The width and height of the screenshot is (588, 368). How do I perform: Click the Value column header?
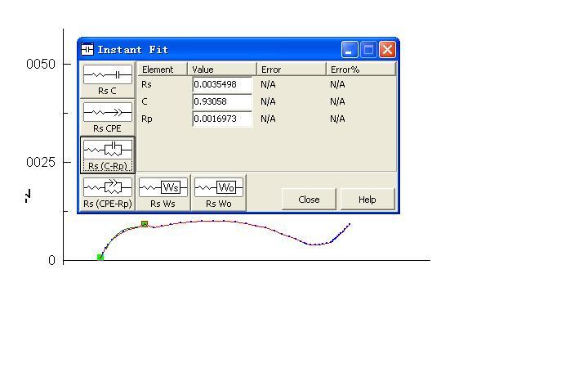click(x=222, y=70)
